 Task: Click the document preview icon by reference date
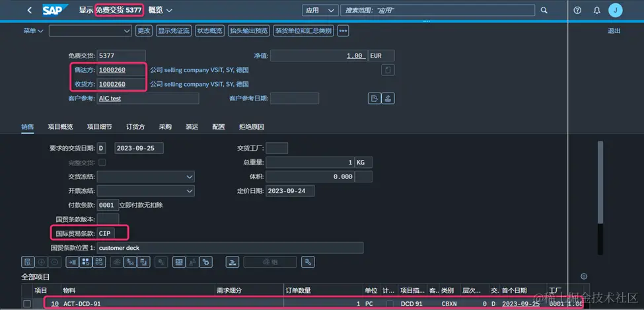click(374, 98)
